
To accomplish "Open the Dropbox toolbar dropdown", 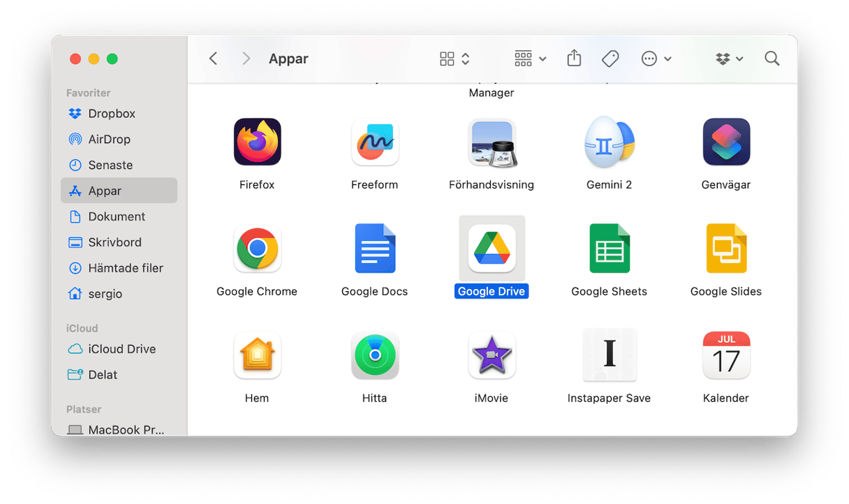I will click(729, 59).
